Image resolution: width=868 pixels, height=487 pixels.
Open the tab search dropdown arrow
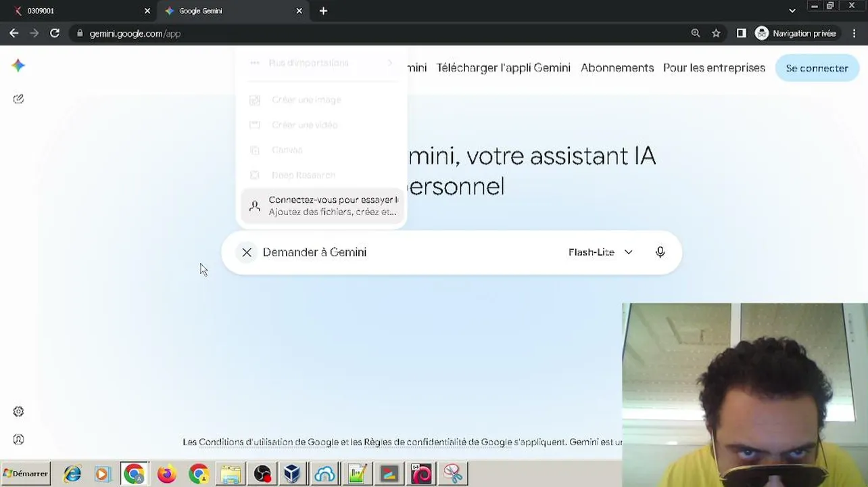(792, 11)
